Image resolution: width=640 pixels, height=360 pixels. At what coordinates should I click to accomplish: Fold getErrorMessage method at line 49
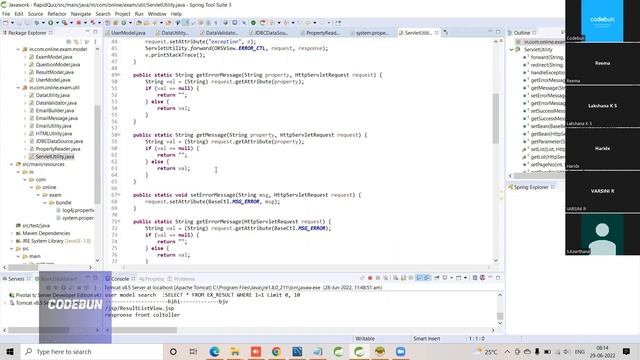click(x=119, y=75)
